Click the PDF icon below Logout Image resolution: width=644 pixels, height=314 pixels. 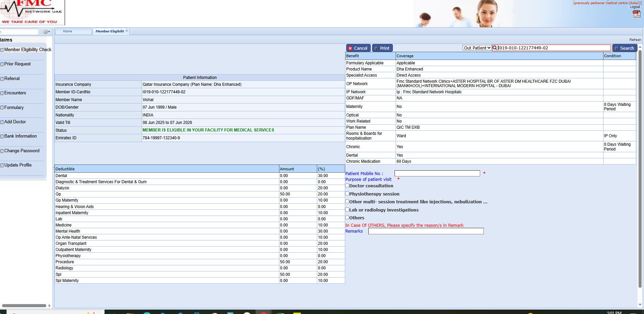pos(636,14)
